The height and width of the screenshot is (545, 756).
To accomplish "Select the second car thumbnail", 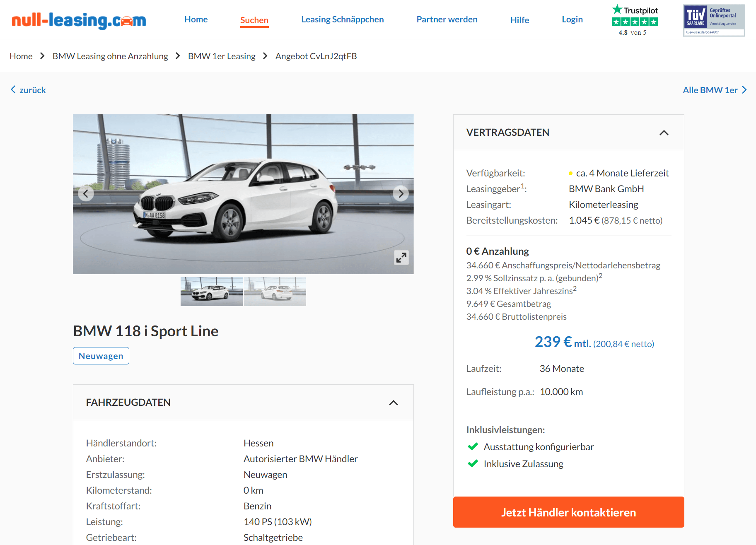I will click(x=275, y=292).
